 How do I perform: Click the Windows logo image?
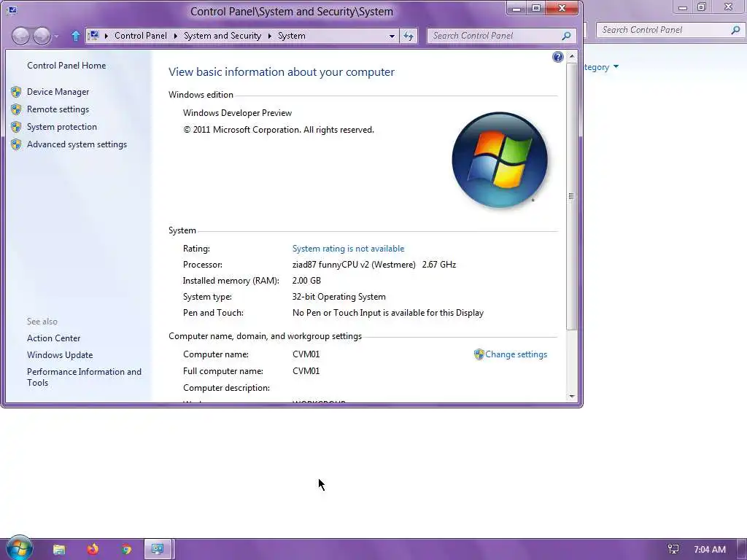[499, 160]
